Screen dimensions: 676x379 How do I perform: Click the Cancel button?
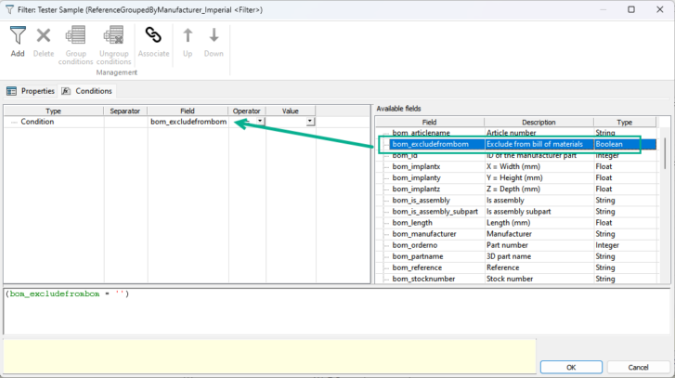[x=638, y=367]
